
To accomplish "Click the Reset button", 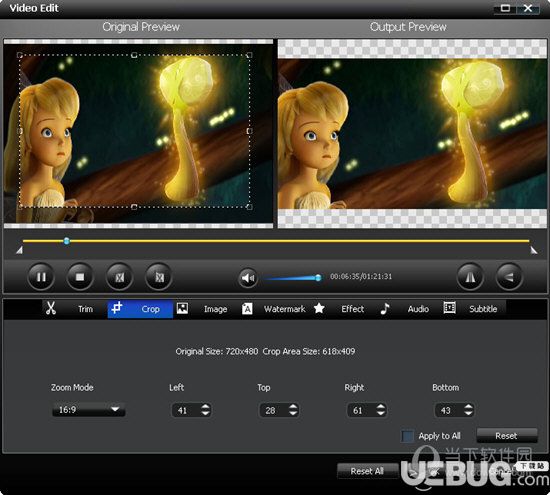I will [507, 436].
